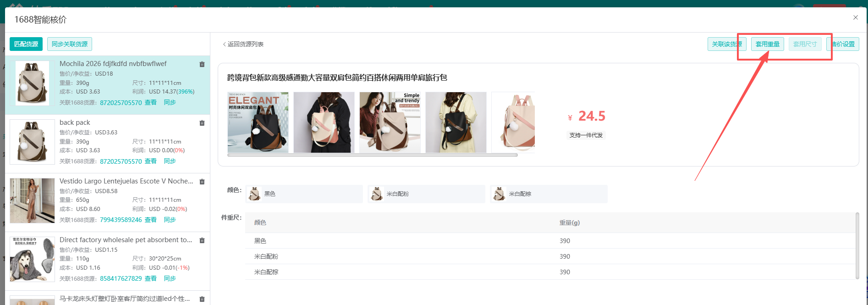Choose the 米白配棕 color option

coord(549,194)
